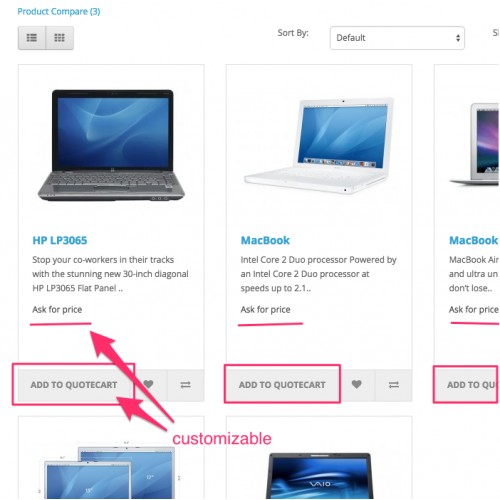Add MacBook to wish list heart
Viewport: 500px width, 500px height.
click(x=357, y=385)
